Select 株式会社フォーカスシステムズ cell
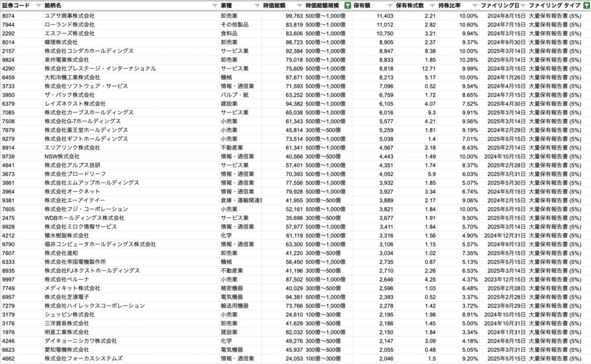Viewport: 591px width, 364px height. (x=131, y=359)
